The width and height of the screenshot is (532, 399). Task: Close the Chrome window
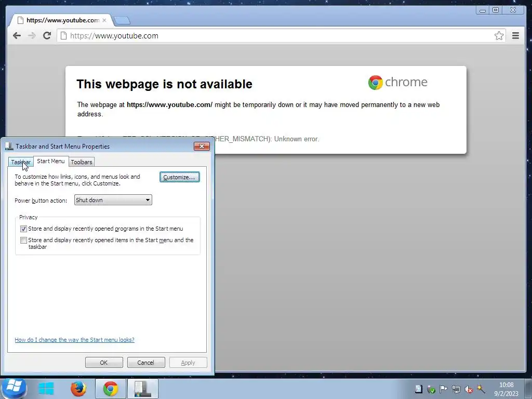point(513,10)
